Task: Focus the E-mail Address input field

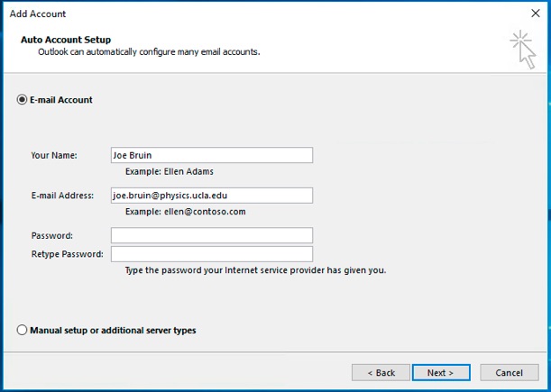Action: coord(212,196)
